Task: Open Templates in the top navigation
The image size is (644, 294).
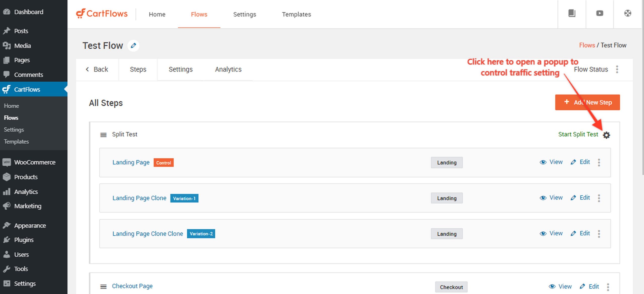Action: (296, 14)
